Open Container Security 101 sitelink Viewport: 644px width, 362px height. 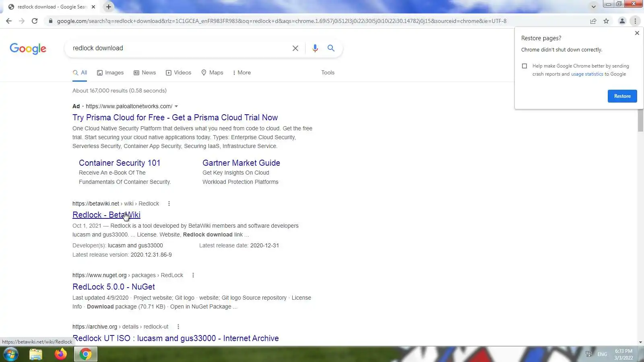120,163
